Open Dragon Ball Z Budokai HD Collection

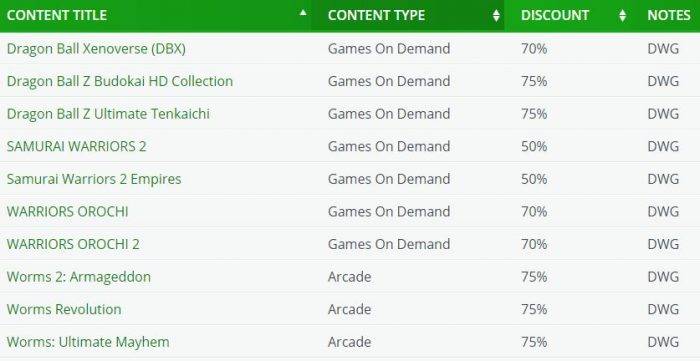click(120, 81)
